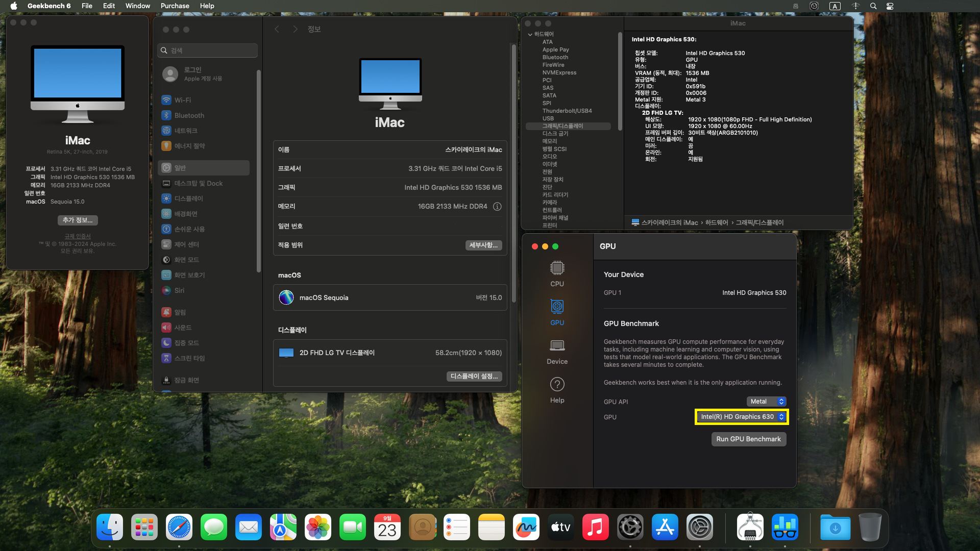The image size is (980, 551).
Task: Open Finder from the Dock
Action: pyautogui.click(x=110, y=527)
